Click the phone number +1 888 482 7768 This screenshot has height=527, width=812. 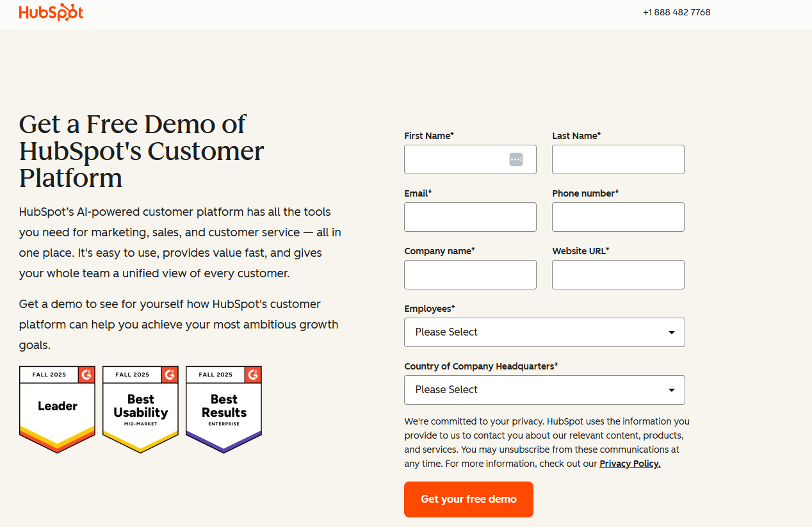point(676,12)
